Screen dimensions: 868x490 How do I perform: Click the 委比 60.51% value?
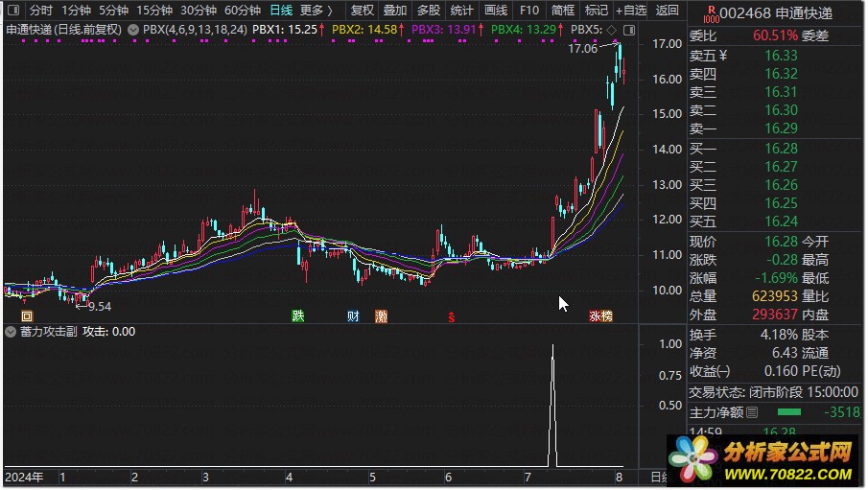(x=775, y=36)
